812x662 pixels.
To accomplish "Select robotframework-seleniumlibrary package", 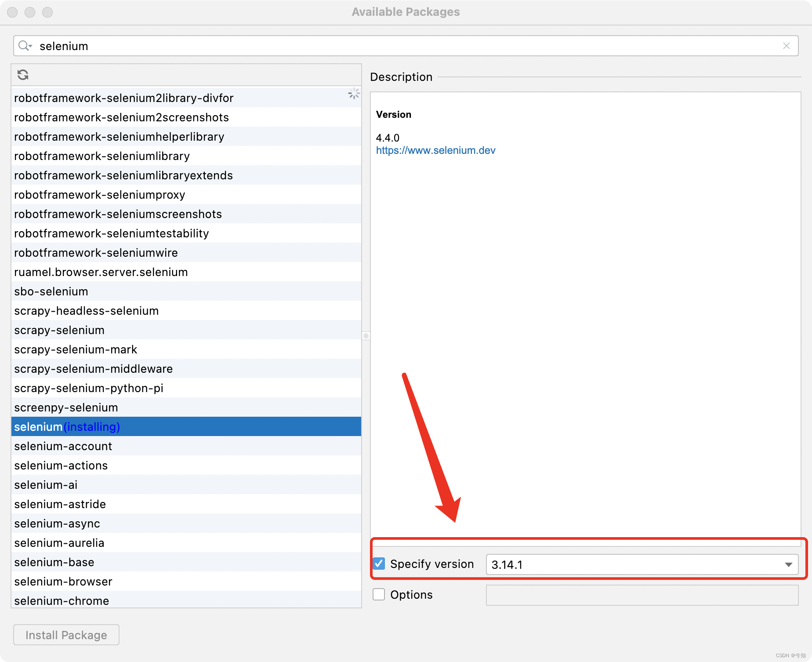I will click(x=186, y=156).
